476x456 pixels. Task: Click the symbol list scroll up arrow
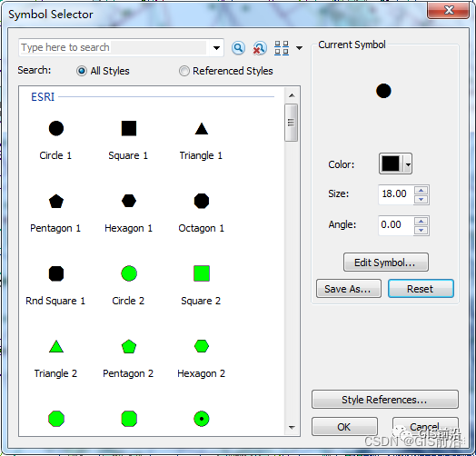click(292, 95)
